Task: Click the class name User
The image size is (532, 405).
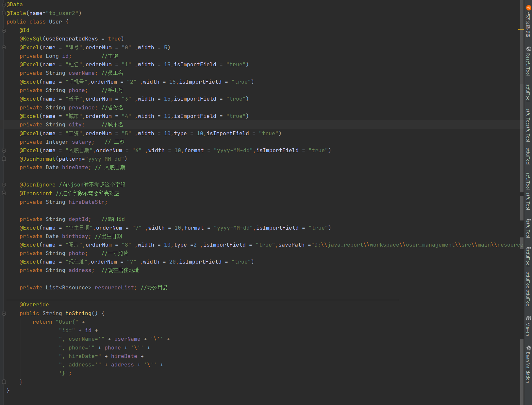Action: pos(56,22)
